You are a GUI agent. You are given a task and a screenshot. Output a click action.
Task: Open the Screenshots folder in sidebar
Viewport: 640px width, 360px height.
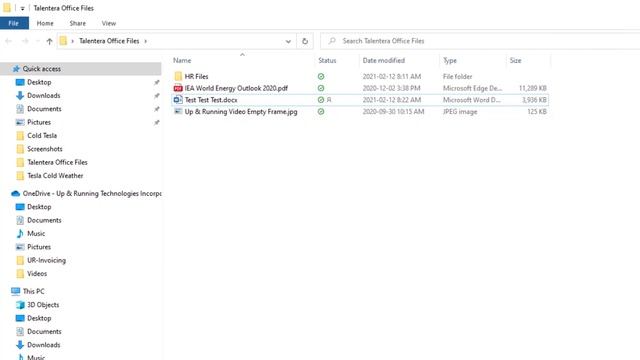point(45,149)
